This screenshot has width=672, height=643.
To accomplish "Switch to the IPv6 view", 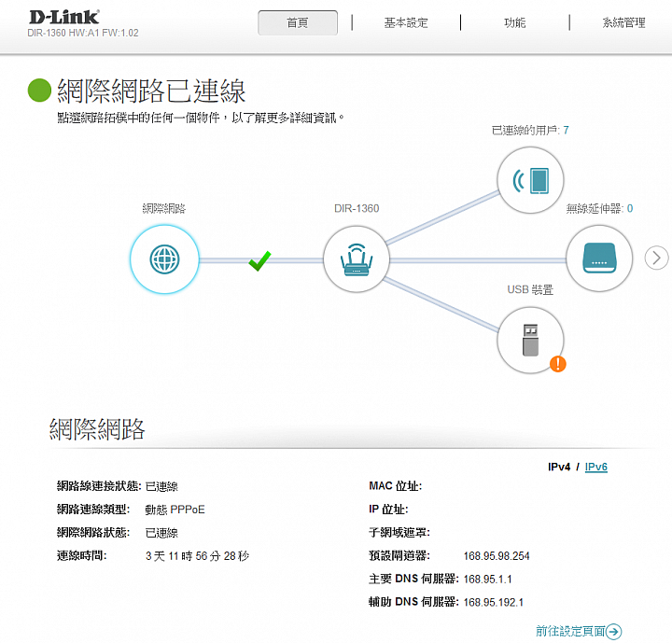I will click(x=596, y=467).
